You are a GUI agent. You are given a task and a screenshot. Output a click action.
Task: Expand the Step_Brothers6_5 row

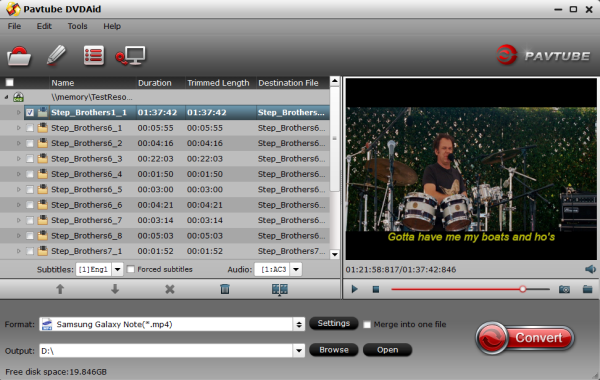coord(18,189)
